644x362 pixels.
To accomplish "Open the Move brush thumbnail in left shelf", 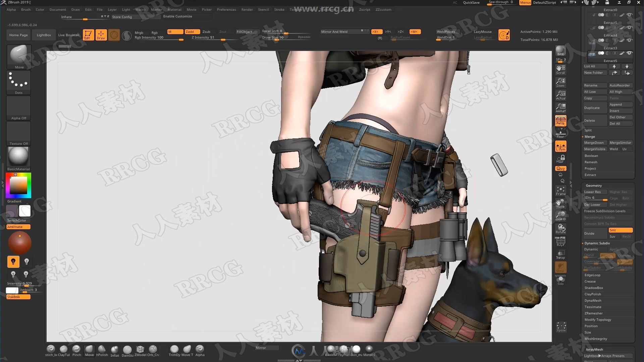I will click(19, 57).
